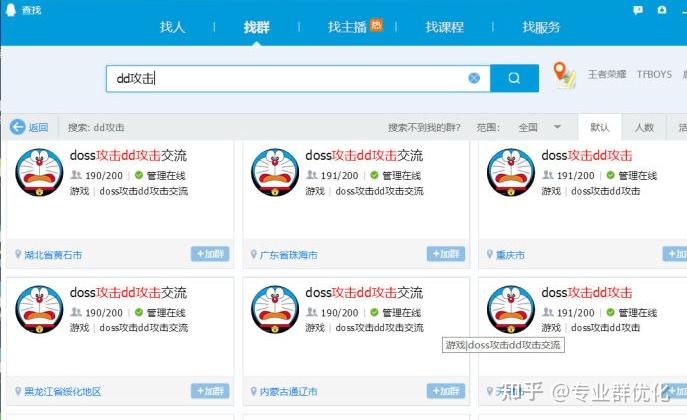Open group title in 黑龙江省绥化地区 card
Screen dimensions: 687x420
click(x=128, y=293)
